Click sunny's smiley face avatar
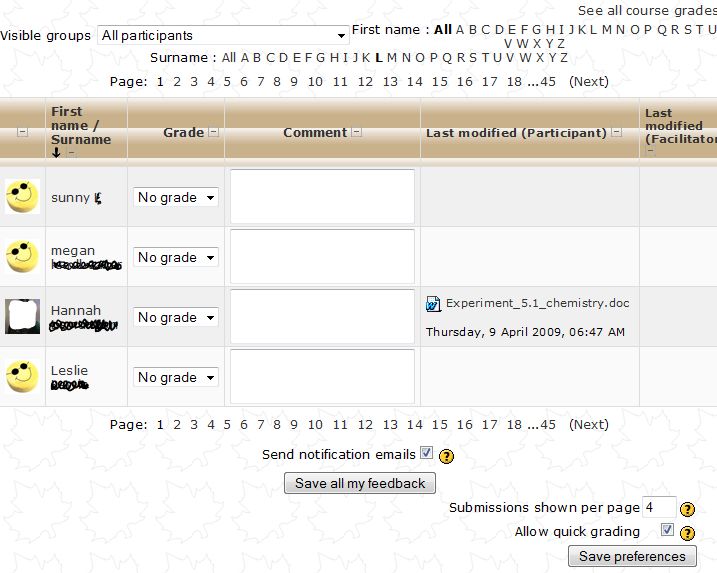This screenshot has width=717, height=573. tap(22, 197)
